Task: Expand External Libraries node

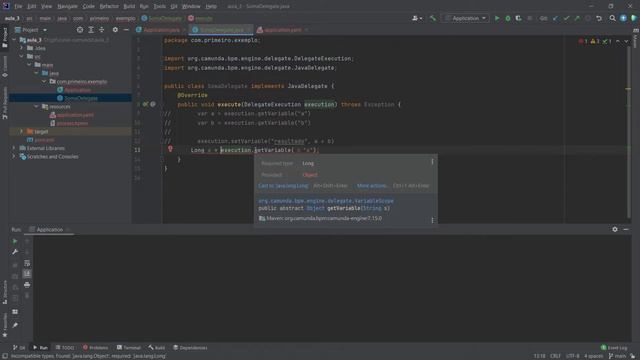Action: [14, 148]
